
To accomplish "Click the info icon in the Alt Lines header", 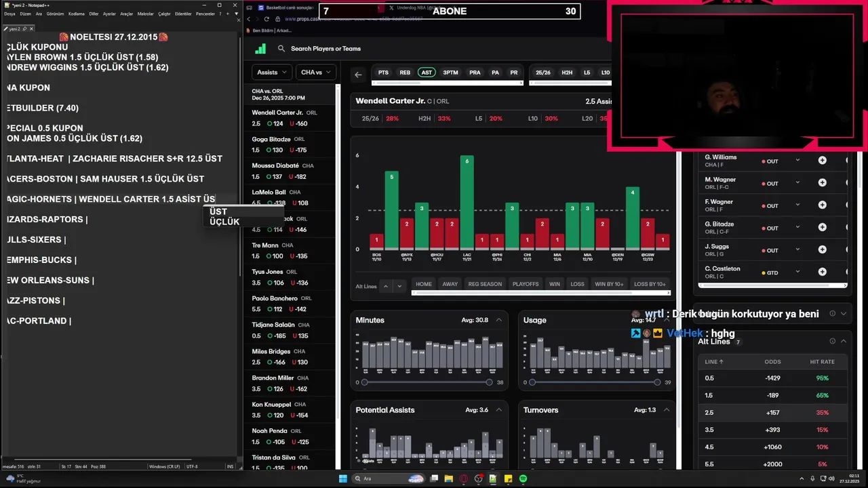I will pyautogui.click(x=832, y=341).
